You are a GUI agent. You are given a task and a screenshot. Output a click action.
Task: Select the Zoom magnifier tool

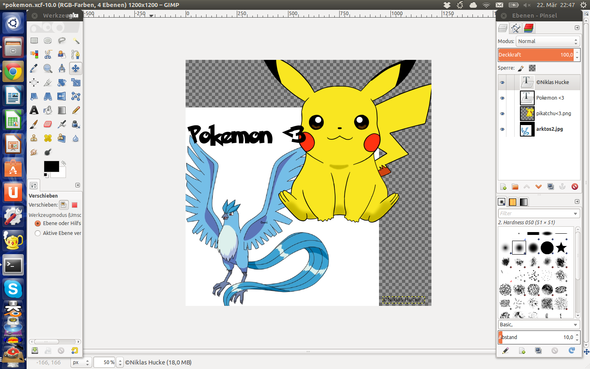click(48, 68)
